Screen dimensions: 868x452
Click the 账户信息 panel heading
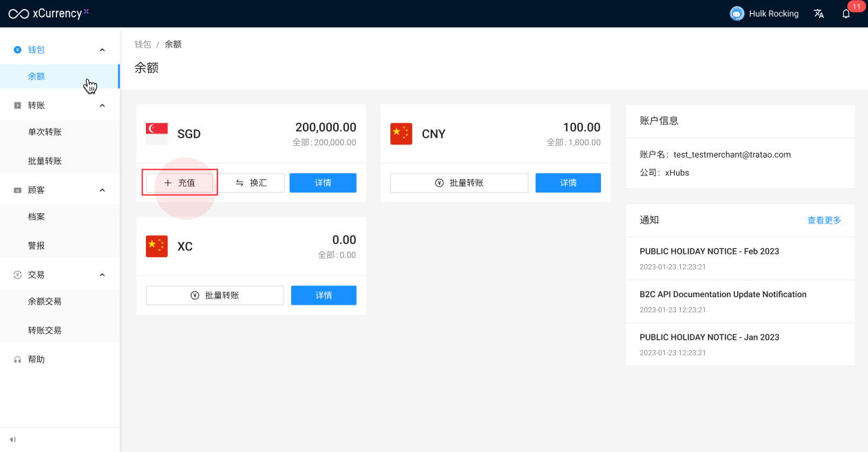[659, 120]
